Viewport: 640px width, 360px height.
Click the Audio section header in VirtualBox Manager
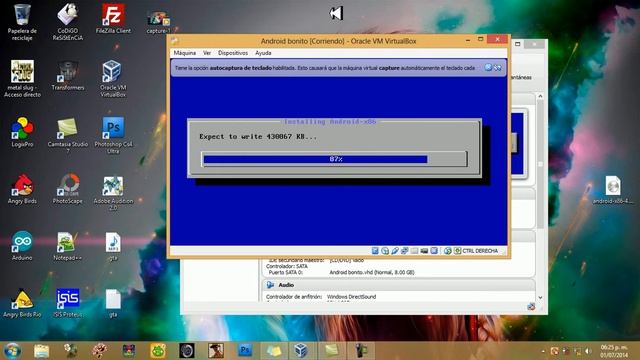point(399,285)
